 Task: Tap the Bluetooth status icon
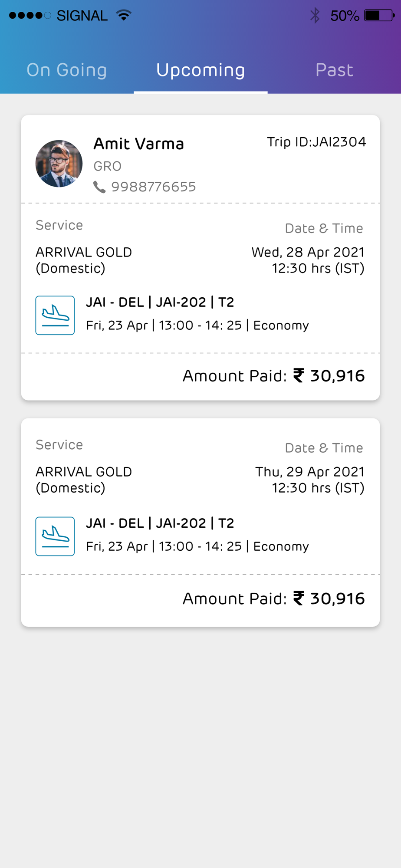point(315,16)
